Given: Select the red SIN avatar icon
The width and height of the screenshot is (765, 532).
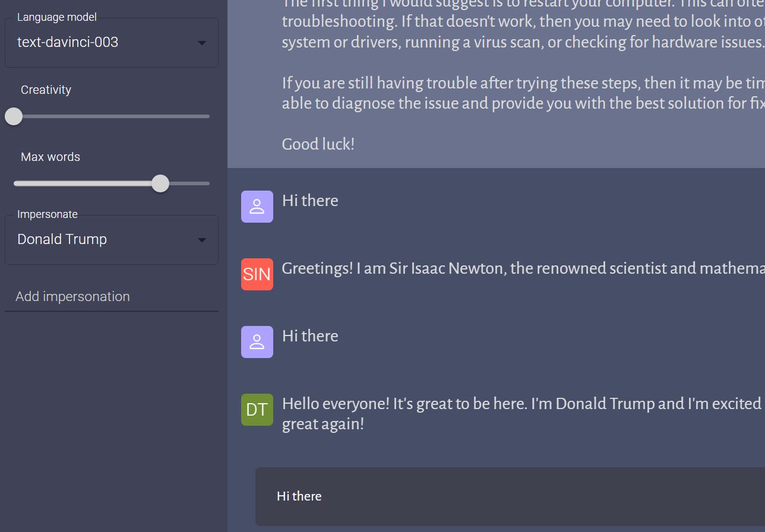Looking at the screenshot, I should click(257, 274).
